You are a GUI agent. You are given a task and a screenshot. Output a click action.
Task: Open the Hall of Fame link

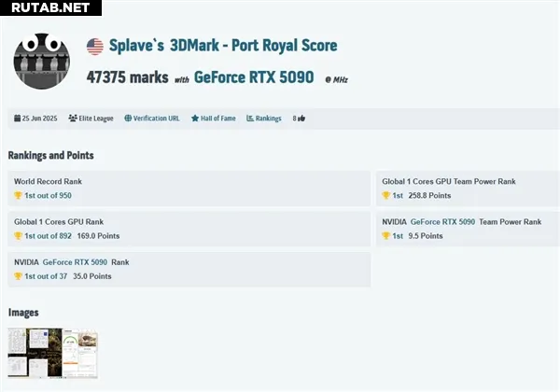[x=218, y=119]
